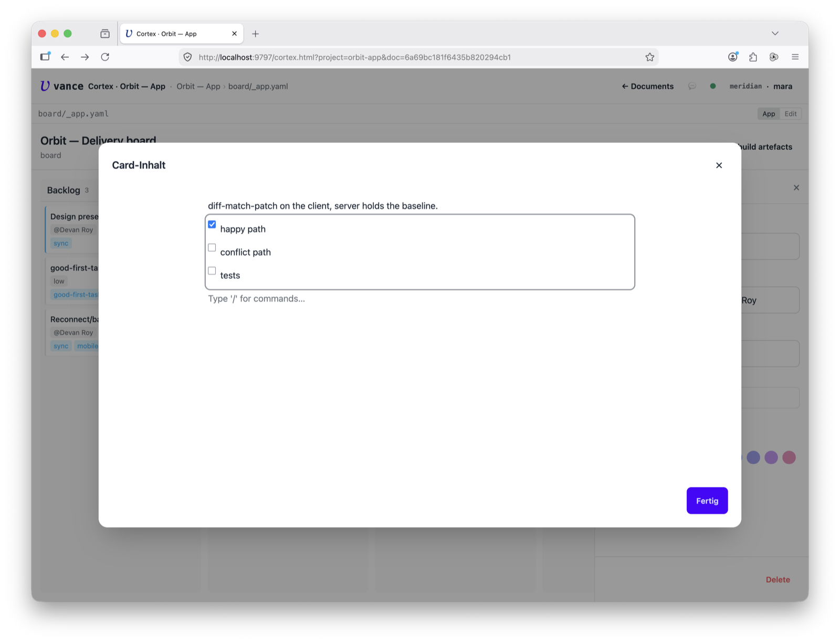
Task: Click the Fertig button
Action: click(x=707, y=501)
